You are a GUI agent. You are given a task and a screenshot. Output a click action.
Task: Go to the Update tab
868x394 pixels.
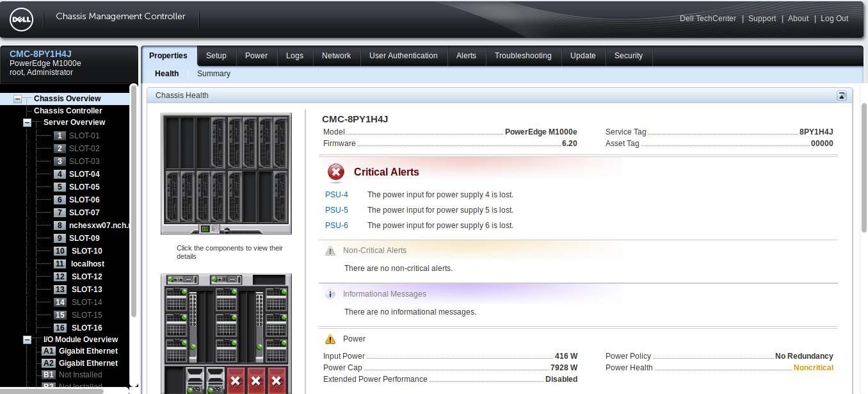tap(583, 56)
